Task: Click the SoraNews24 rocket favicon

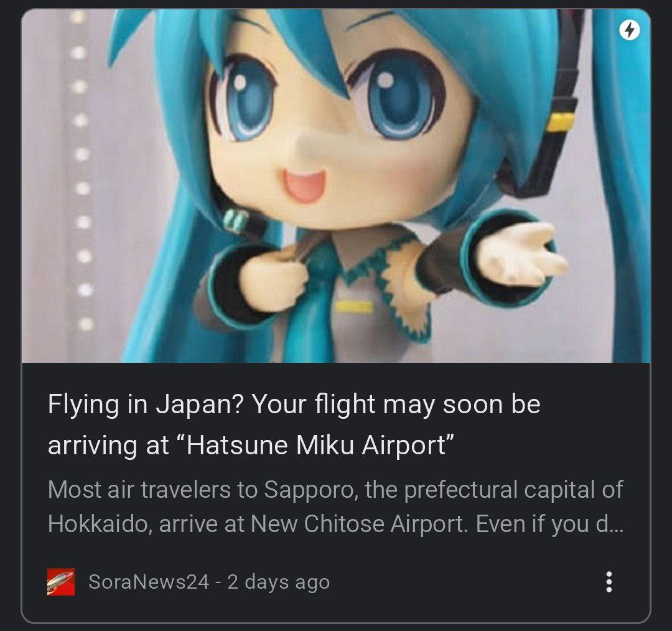Action: [x=61, y=582]
